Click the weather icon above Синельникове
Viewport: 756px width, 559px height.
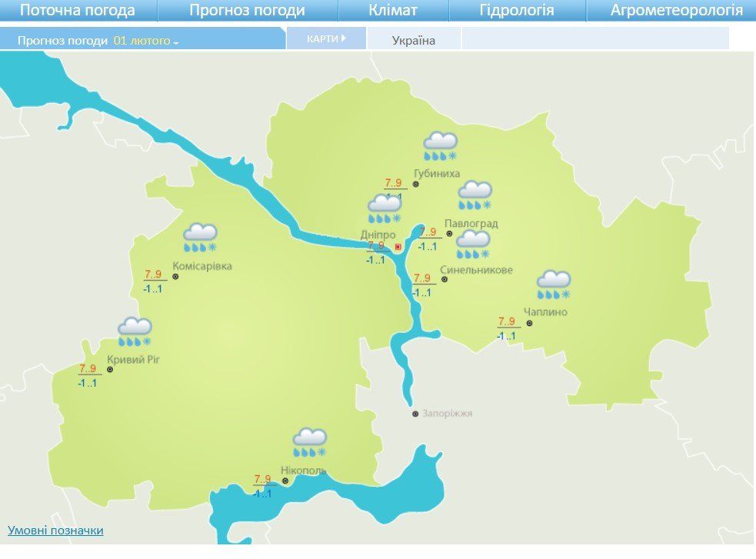tap(473, 245)
